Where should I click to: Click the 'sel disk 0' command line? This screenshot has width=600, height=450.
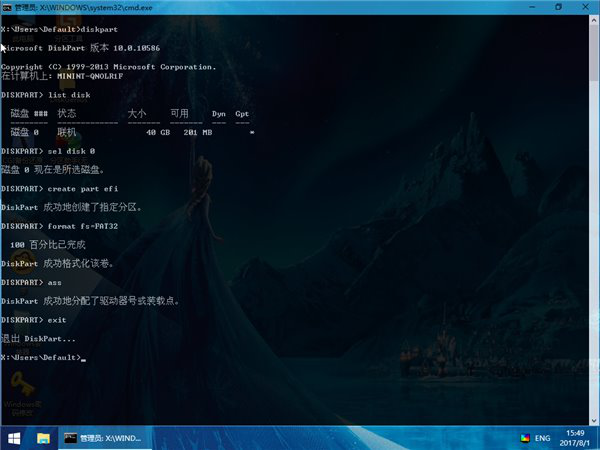tap(47, 150)
